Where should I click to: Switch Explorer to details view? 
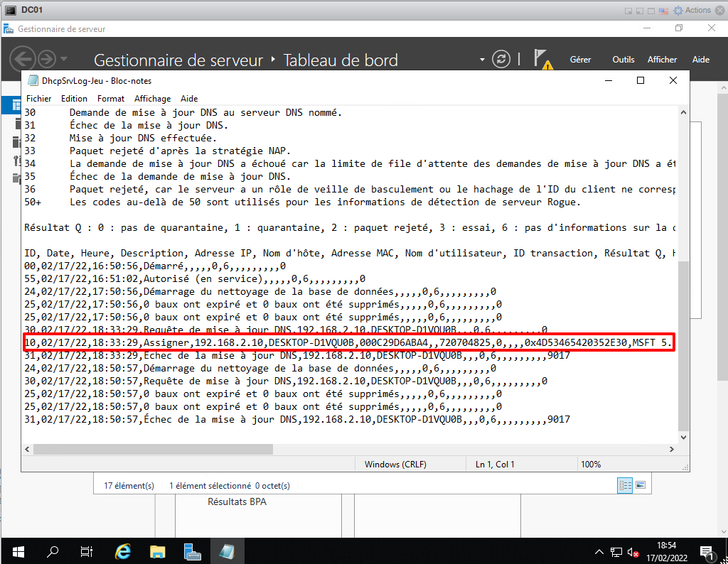coord(626,485)
